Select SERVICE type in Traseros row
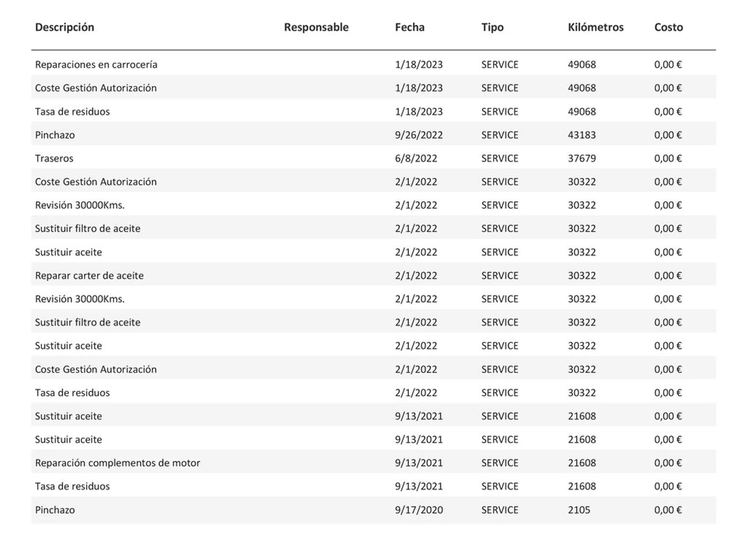This screenshot has width=747, height=560. pos(500,158)
